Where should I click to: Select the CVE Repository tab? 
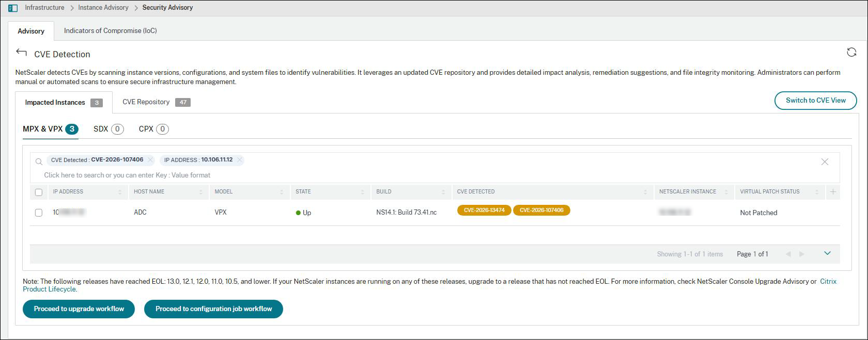click(x=156, y=102)
